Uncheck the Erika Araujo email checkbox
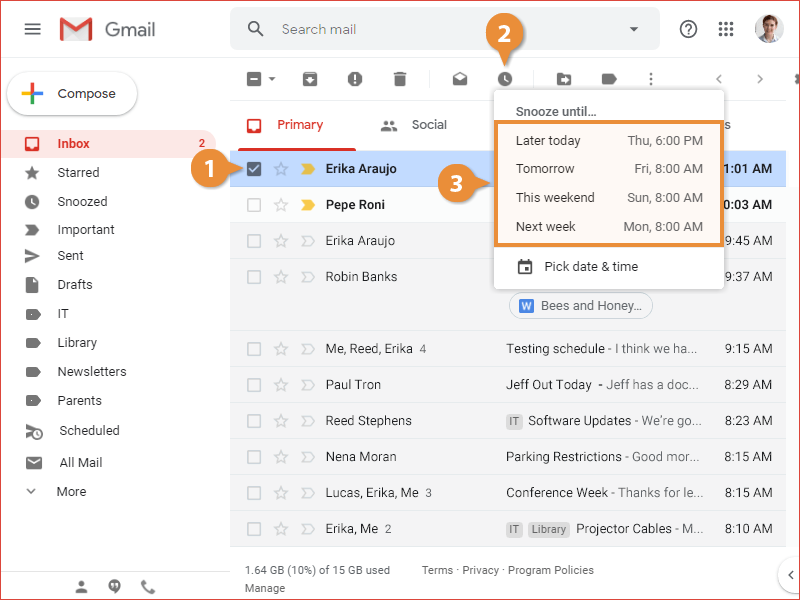This screenshot has height=600, width=800. coord(254,169)
